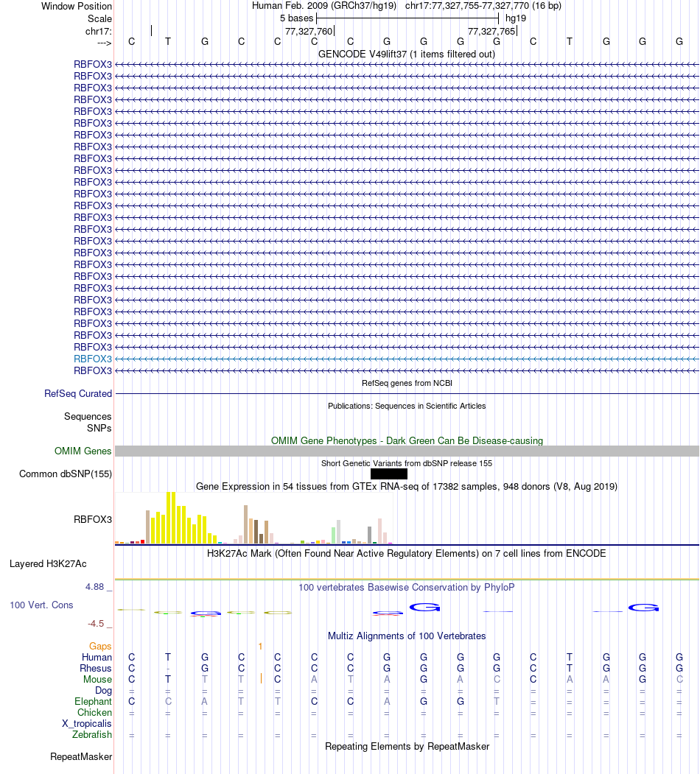Screen dimensions: 700x774
Task: Select the Dog species label
Action: (103, 690)
